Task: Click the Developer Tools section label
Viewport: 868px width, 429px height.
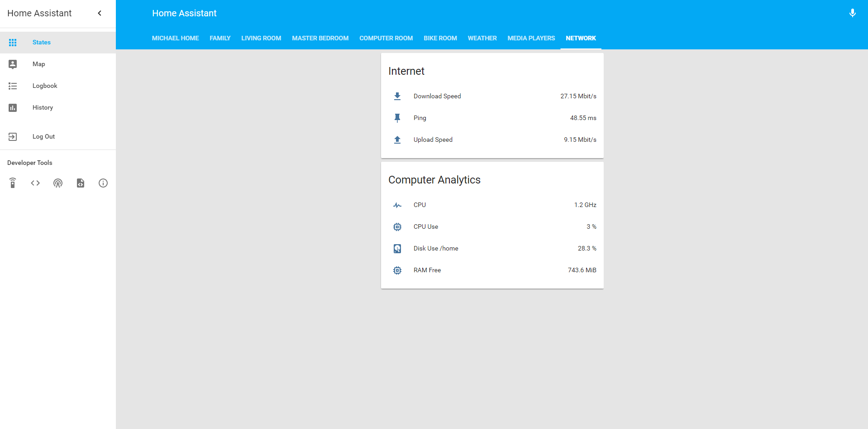Action: tap(30, 163)
